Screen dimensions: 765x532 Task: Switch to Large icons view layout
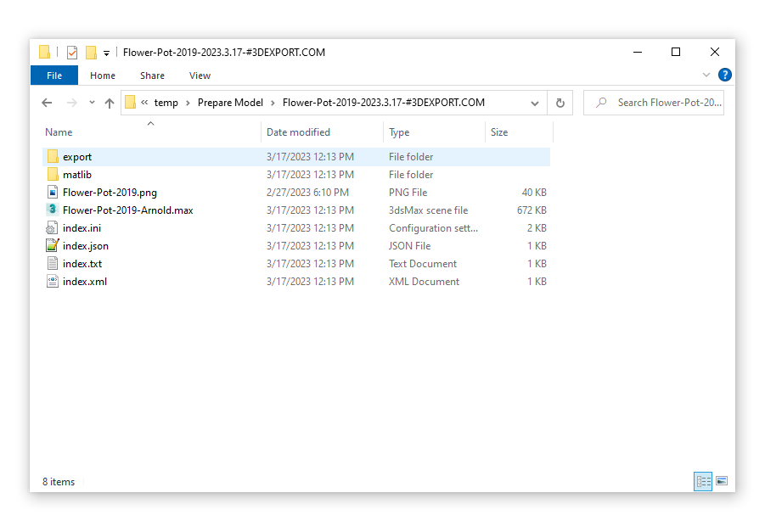pyautogui.click(x=722, y=481)
